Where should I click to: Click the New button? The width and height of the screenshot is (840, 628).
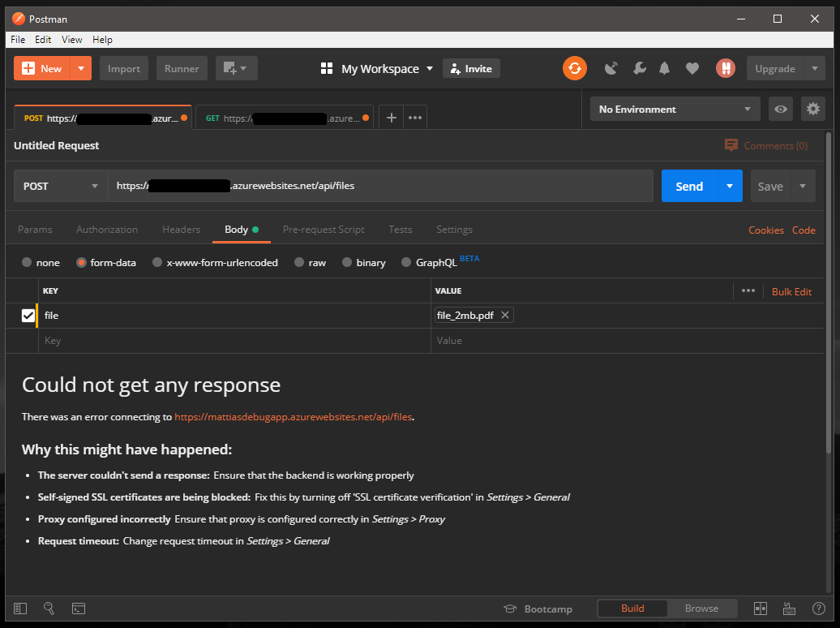pos(42,69)
